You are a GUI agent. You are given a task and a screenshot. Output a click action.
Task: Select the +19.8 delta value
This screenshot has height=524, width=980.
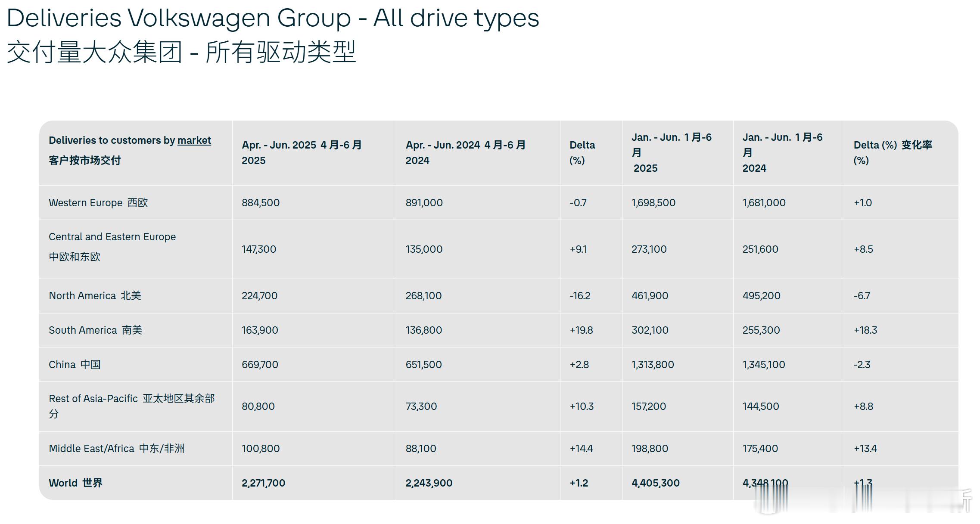click(x=581, y=330)
